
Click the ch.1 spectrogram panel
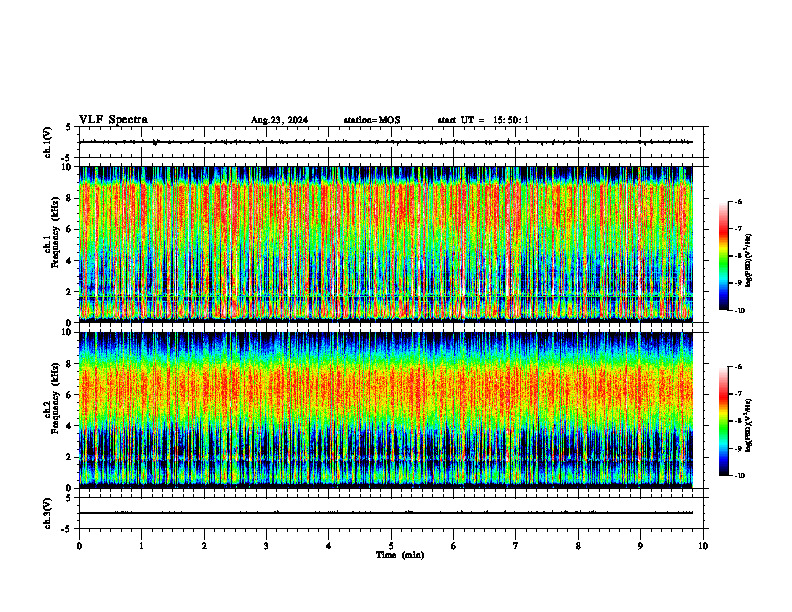[386, 244]
